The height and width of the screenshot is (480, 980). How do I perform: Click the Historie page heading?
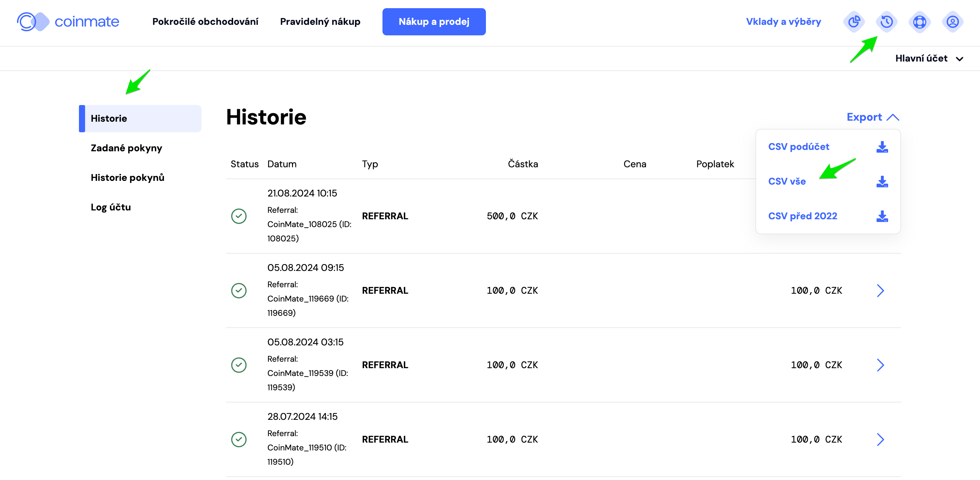[x=266, y=117]
